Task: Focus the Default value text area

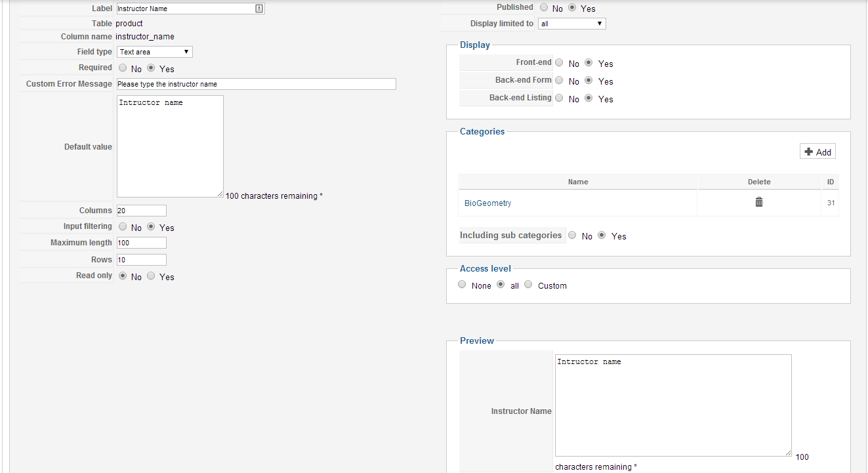Action: point(170,146)
